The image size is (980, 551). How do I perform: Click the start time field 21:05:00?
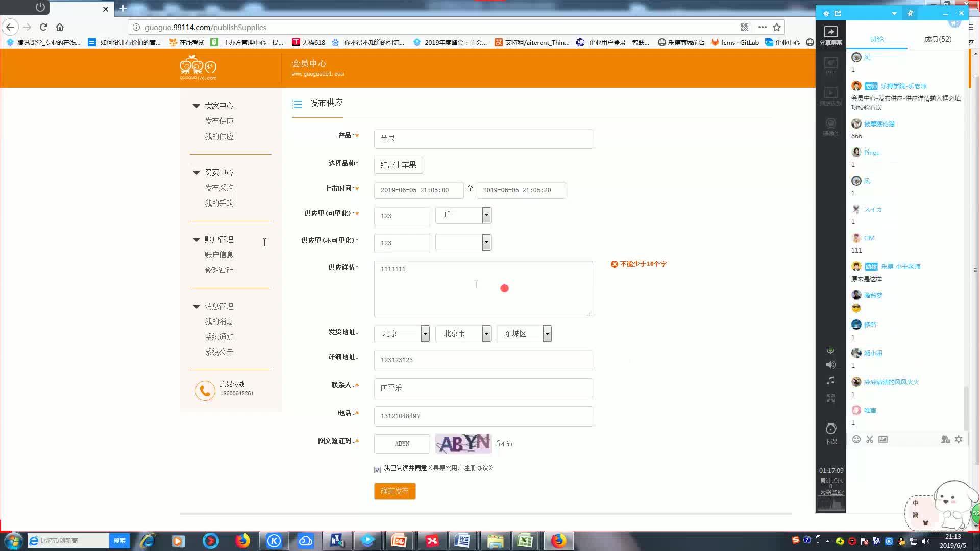[x=419, y=190]
